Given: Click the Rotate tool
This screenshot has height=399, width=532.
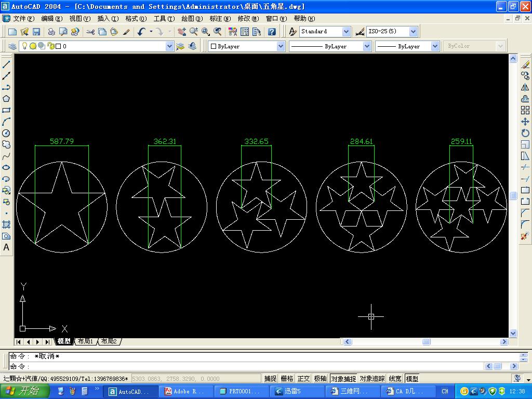Looking at the screenshot, I should coord(525,134).
